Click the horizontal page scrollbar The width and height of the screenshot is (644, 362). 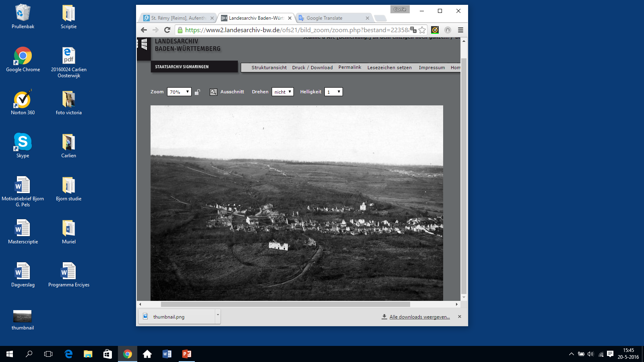pyautogui.click(x=285, y=304)
